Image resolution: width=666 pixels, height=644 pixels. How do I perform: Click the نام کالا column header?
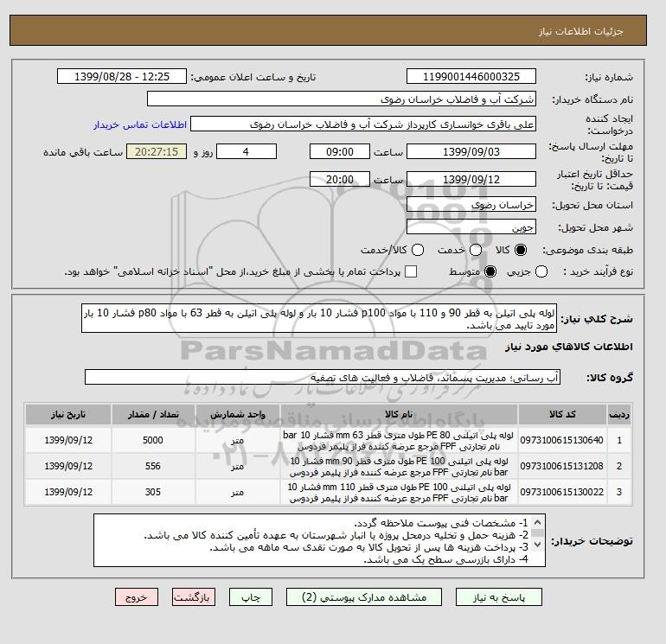tap(399, 414)
